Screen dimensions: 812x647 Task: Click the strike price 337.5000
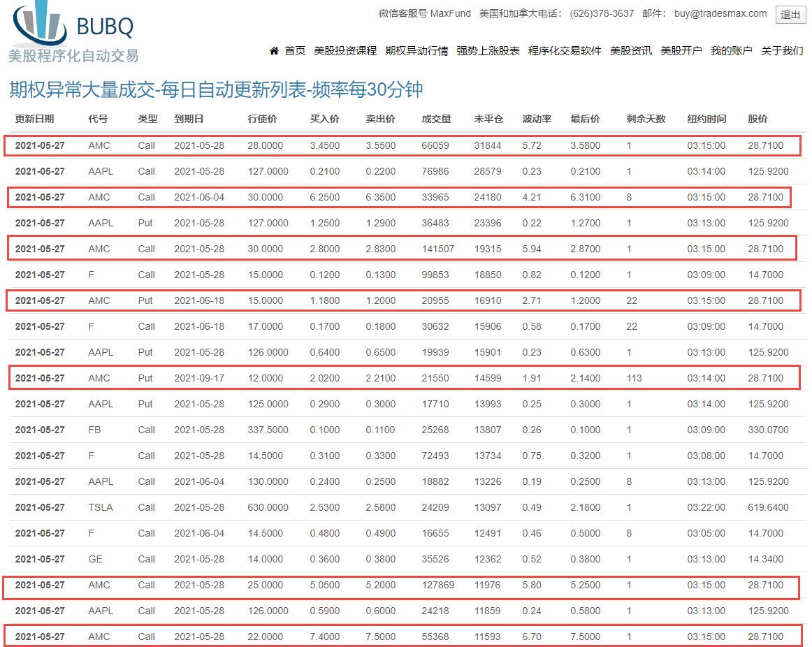(x=268, y=430)
